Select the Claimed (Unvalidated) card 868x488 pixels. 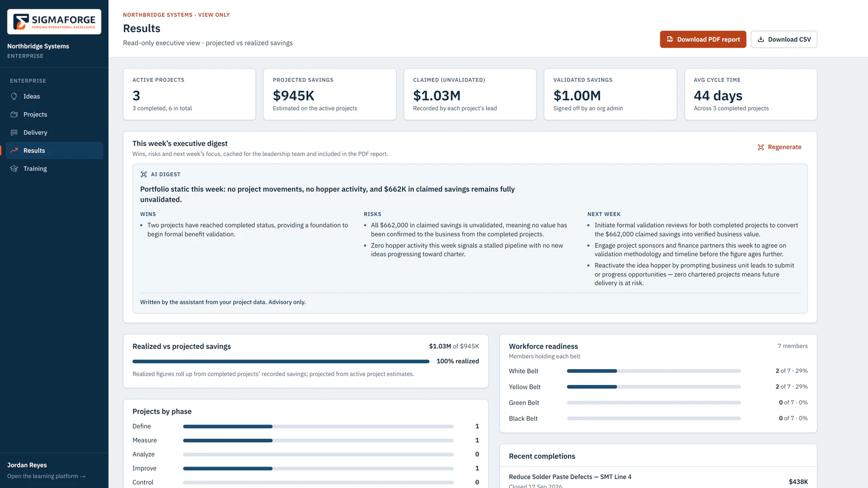point(470,94)
